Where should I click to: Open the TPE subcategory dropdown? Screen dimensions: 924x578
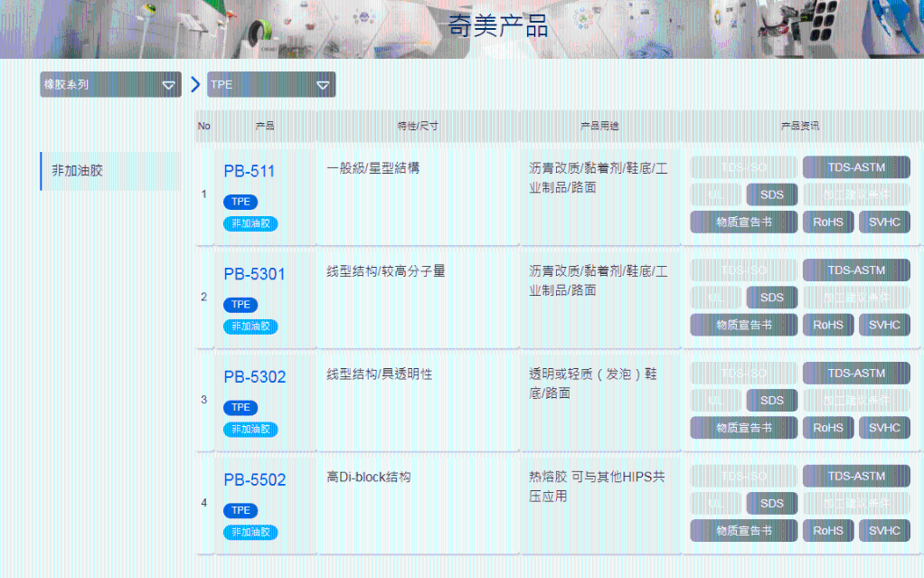[271, 84]
